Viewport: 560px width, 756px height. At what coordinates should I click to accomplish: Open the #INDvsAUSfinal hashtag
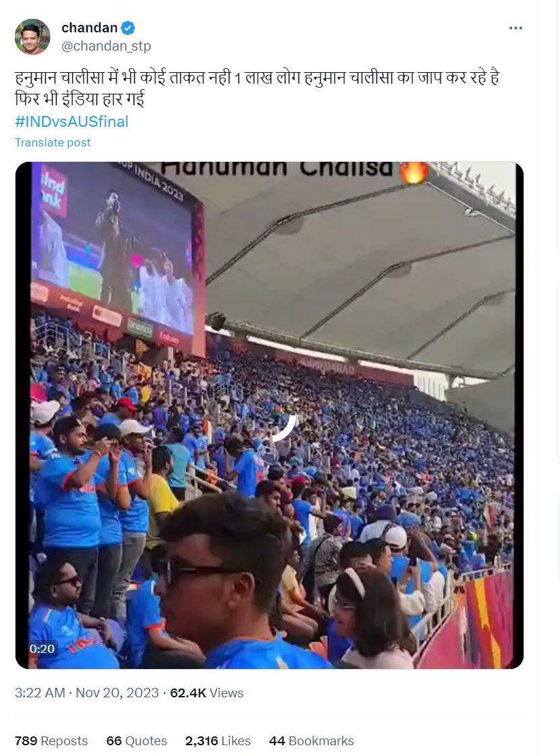[72, 121]
